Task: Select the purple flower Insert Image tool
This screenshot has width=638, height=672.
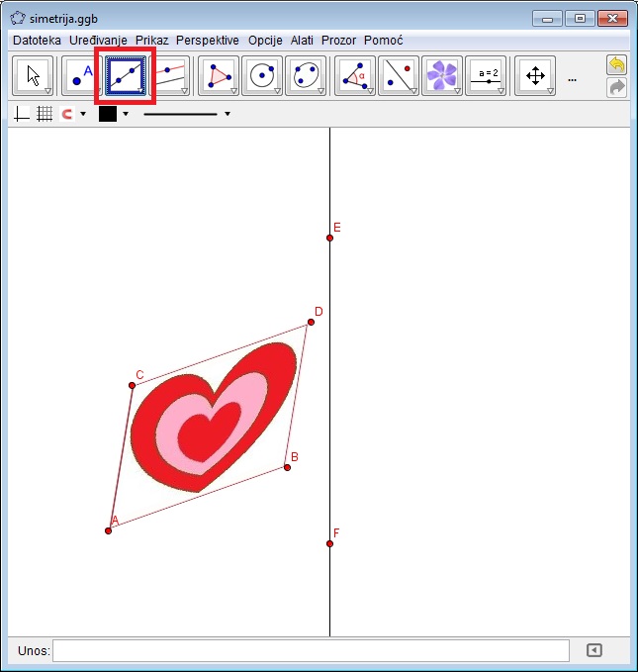Action: 442,75
